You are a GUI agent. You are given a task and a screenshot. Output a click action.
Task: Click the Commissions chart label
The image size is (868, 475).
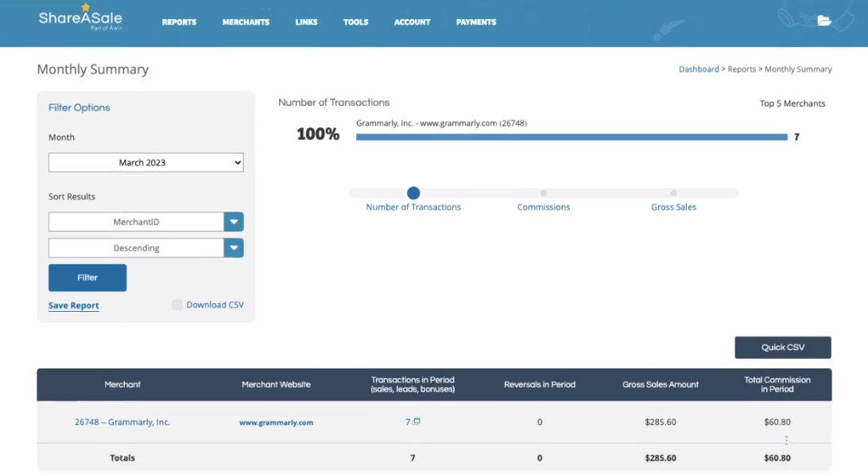[544, 207]
